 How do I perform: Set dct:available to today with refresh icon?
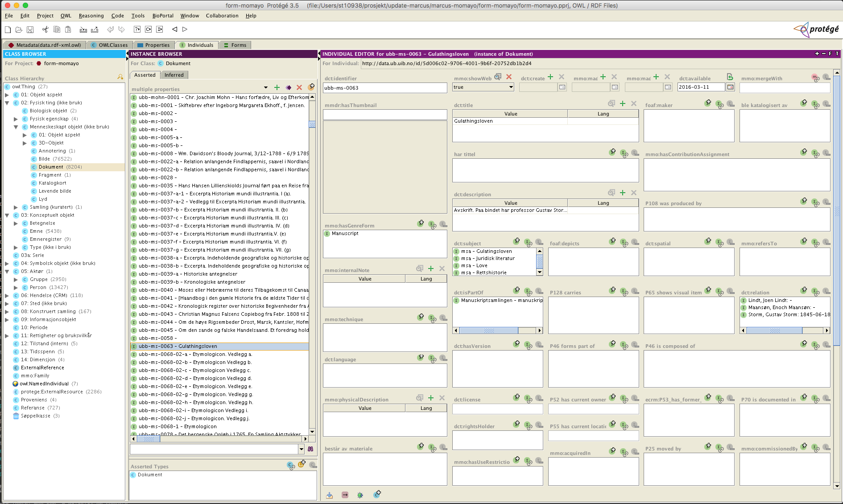(730, 77)
